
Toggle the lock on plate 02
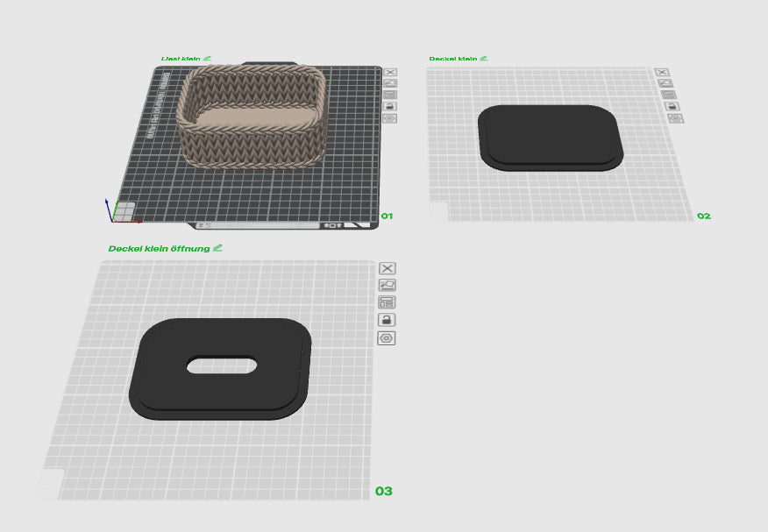pos(672,106)
